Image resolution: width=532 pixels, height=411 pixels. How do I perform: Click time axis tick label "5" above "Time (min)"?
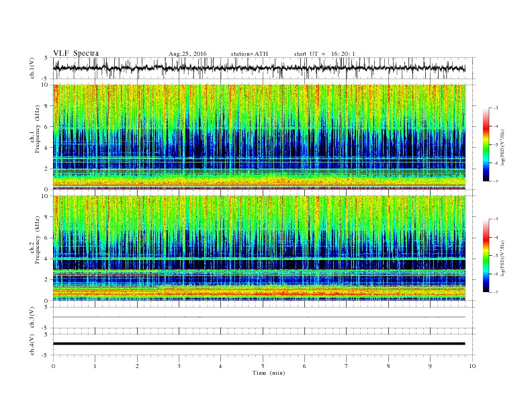click(x=263, y=366)
